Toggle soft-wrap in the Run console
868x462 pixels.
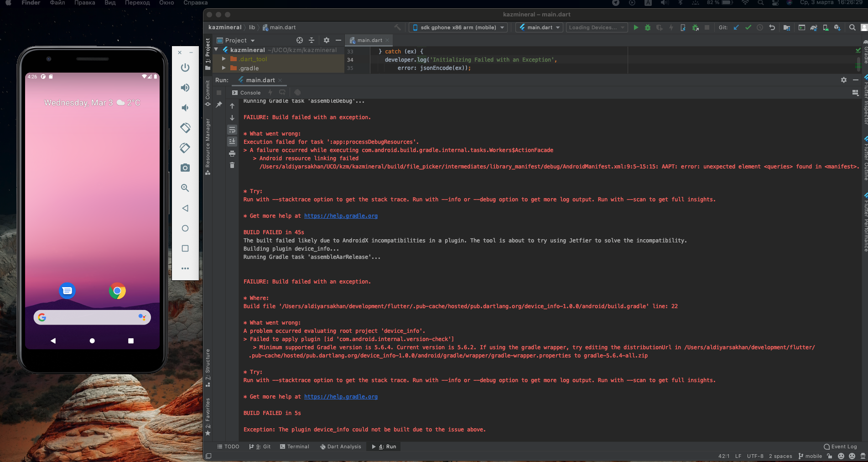pos(232,130)
